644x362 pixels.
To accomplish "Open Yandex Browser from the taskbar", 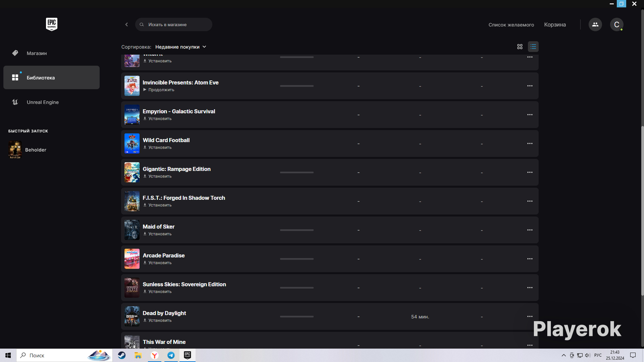I will point(154,355).
